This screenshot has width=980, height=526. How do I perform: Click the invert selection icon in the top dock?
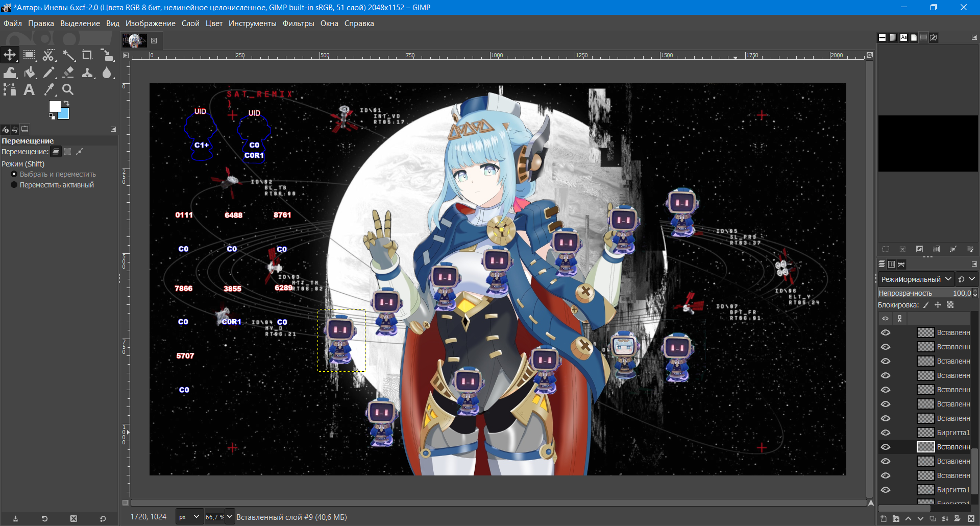[919, 249]
